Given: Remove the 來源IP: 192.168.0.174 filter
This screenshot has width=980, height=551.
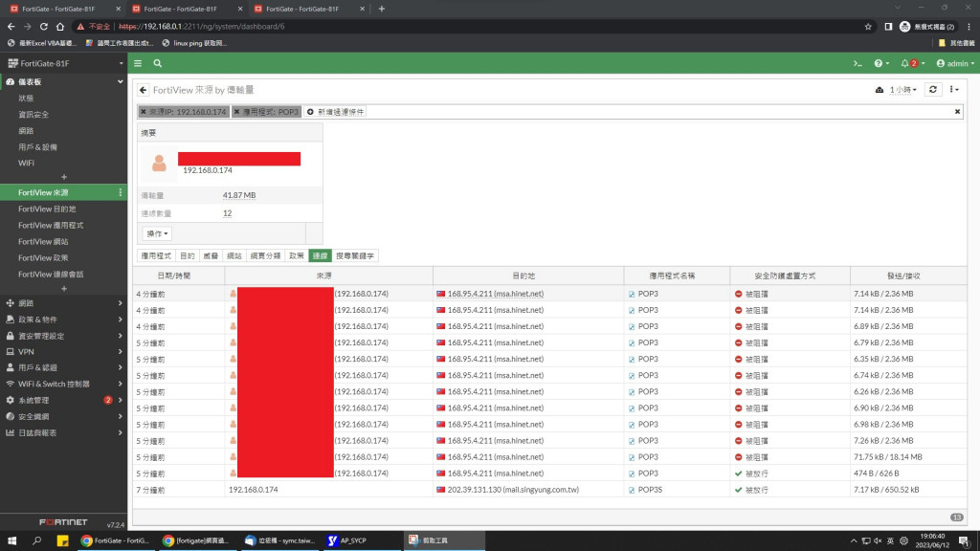Looking at the screenshot, I should pos(144,112).
